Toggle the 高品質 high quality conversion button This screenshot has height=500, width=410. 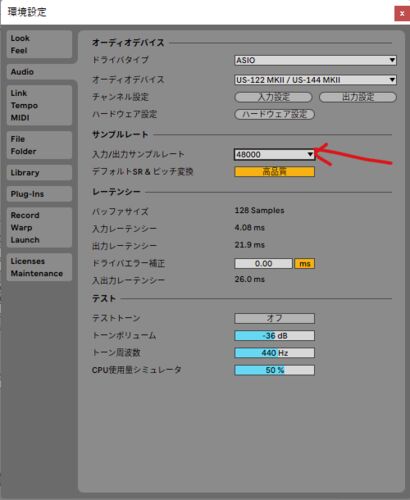click(x=274, y=172)
